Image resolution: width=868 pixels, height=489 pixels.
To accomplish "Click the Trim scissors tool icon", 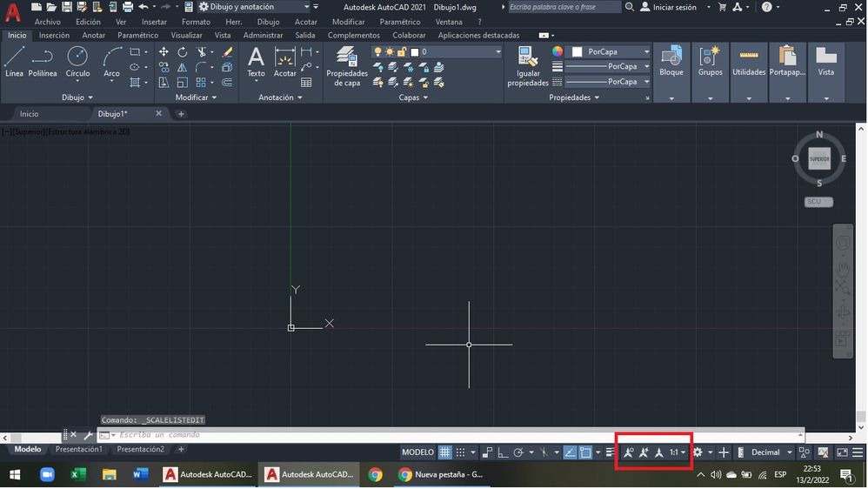I will (202, 52).
